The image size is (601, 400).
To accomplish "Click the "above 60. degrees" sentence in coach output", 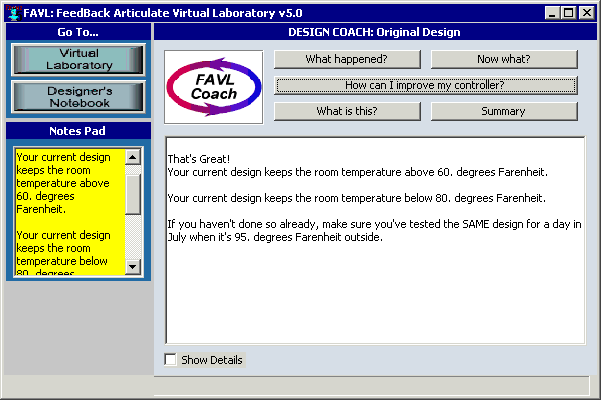I will pos(358,172).
